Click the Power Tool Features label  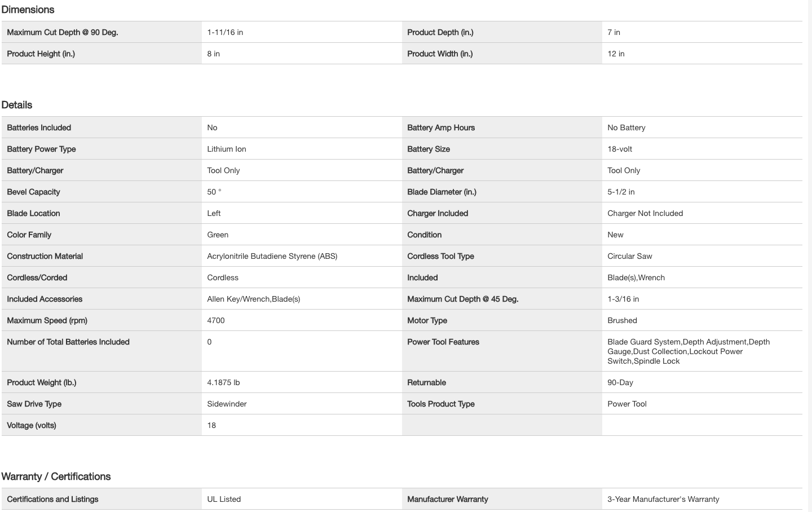443,342
